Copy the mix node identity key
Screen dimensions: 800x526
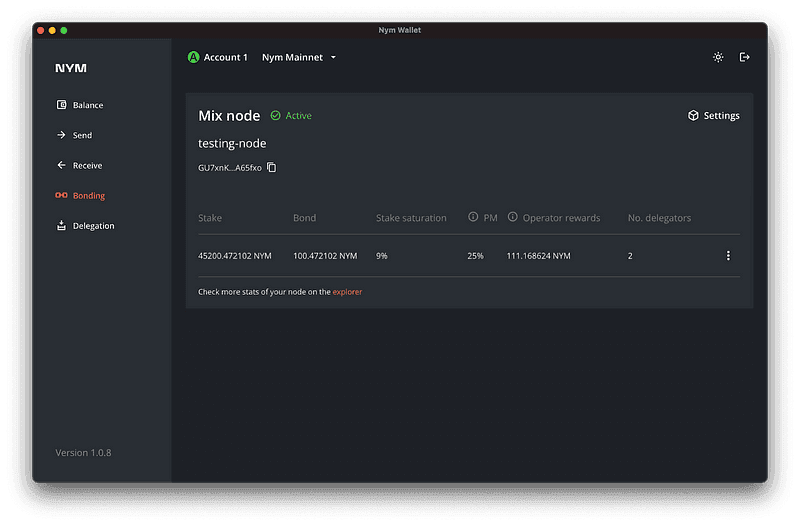pyautogui.click(x=271, y=168)
